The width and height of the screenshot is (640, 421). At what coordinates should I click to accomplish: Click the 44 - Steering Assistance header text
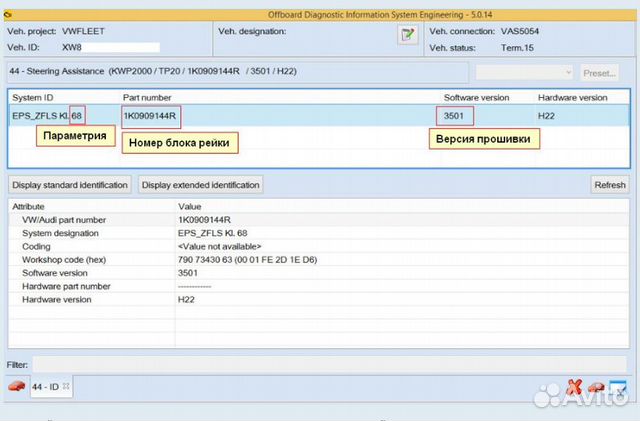coord(153,71)
